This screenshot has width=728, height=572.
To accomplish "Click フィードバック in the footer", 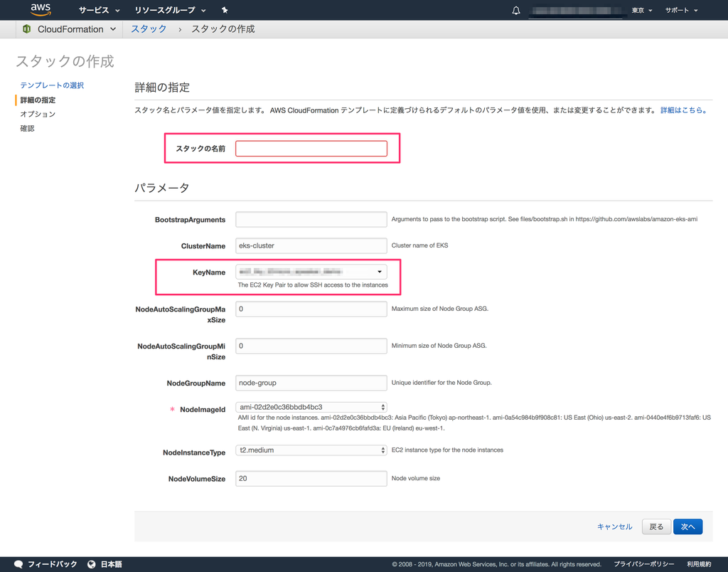I will 52,564.
